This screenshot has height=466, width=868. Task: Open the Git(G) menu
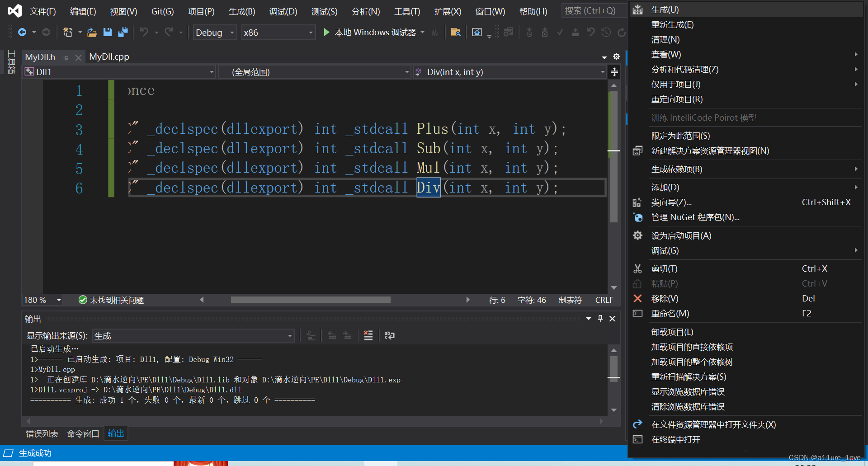click(x=162, y=11)
